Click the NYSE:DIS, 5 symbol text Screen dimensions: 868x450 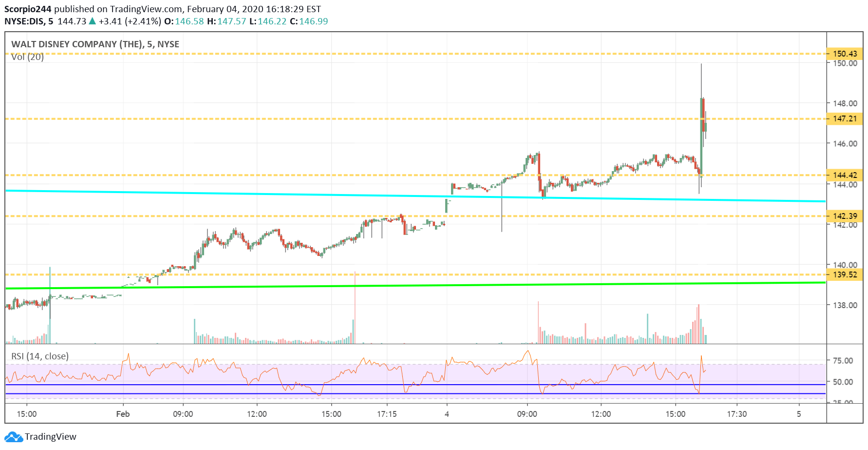[x=29, y=21]
